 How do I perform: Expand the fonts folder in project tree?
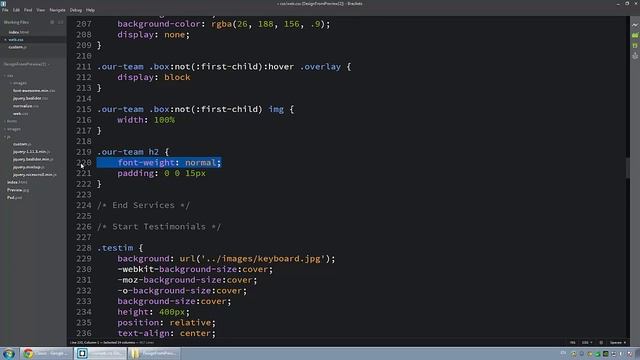(11, 121)
